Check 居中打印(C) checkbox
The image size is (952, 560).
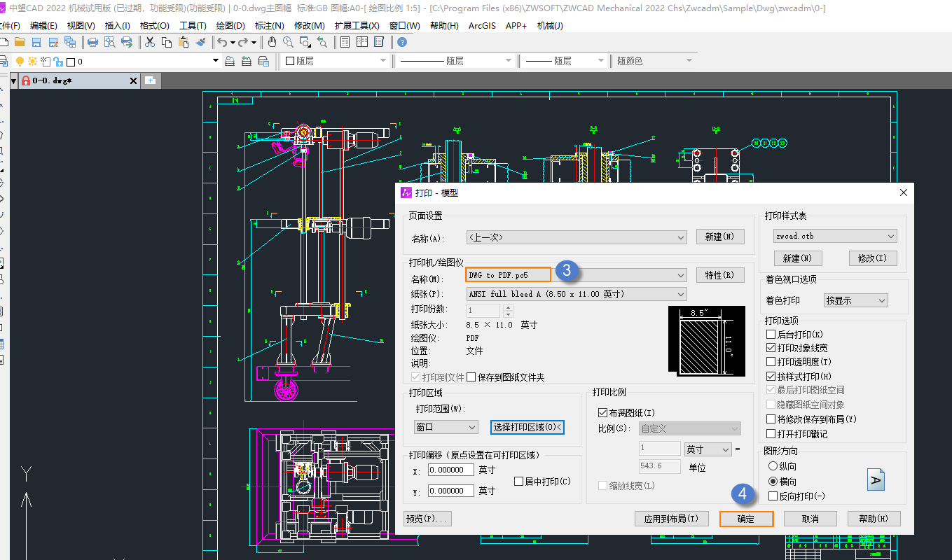point(519,482)
